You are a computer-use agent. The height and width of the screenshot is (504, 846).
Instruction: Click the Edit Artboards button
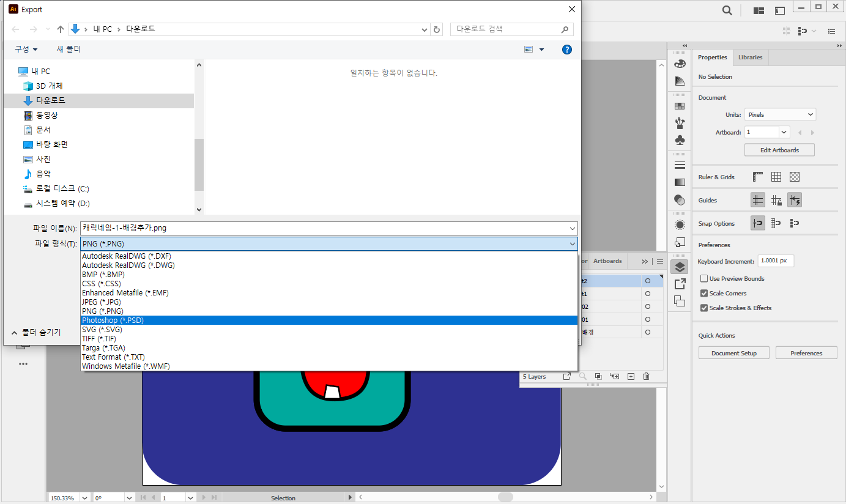[x=779, y=150]
